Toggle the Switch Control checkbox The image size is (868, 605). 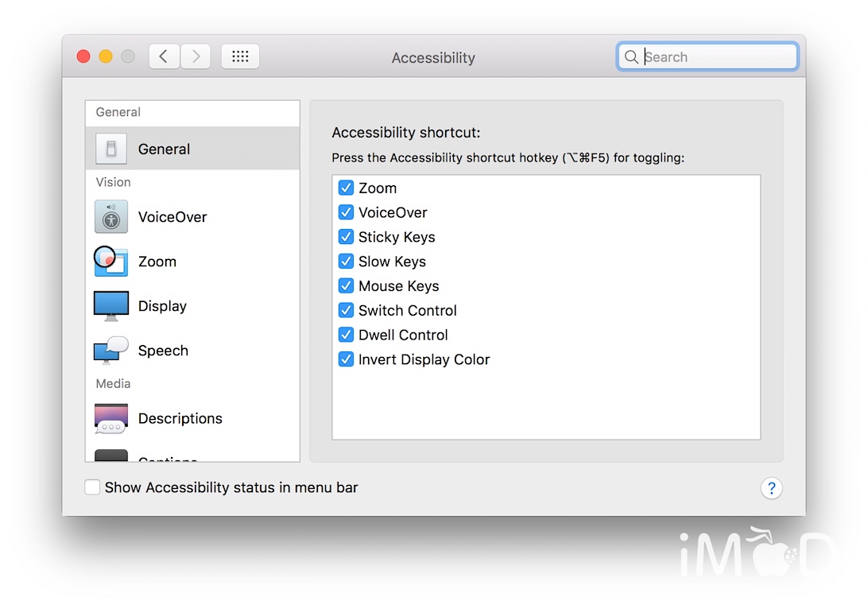click(346, 310)
